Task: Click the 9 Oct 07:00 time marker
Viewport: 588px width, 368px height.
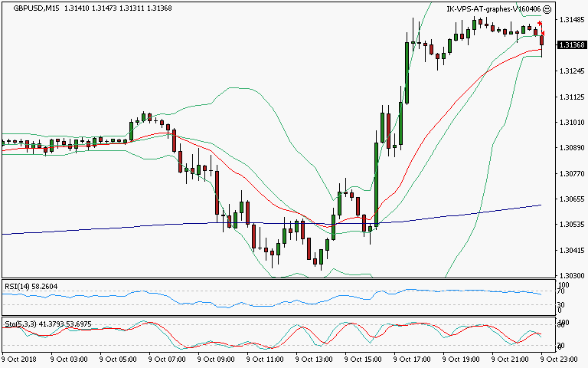Action: (166, 359)
